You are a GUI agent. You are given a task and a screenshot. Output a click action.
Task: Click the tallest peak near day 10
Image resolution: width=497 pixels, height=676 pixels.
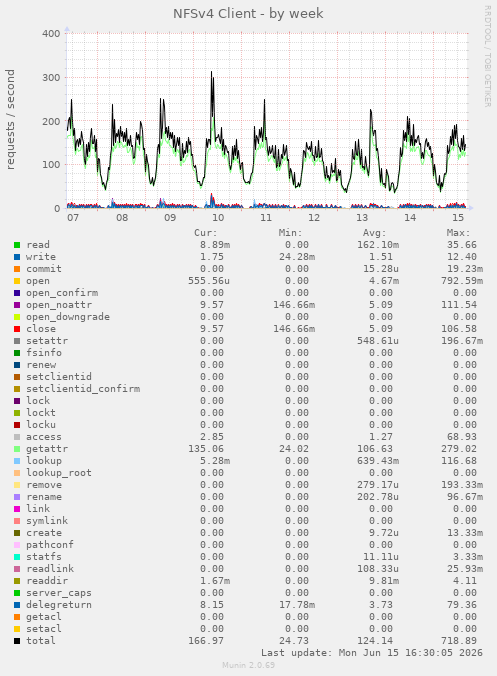pyautogui.click(x=212, y=72)
